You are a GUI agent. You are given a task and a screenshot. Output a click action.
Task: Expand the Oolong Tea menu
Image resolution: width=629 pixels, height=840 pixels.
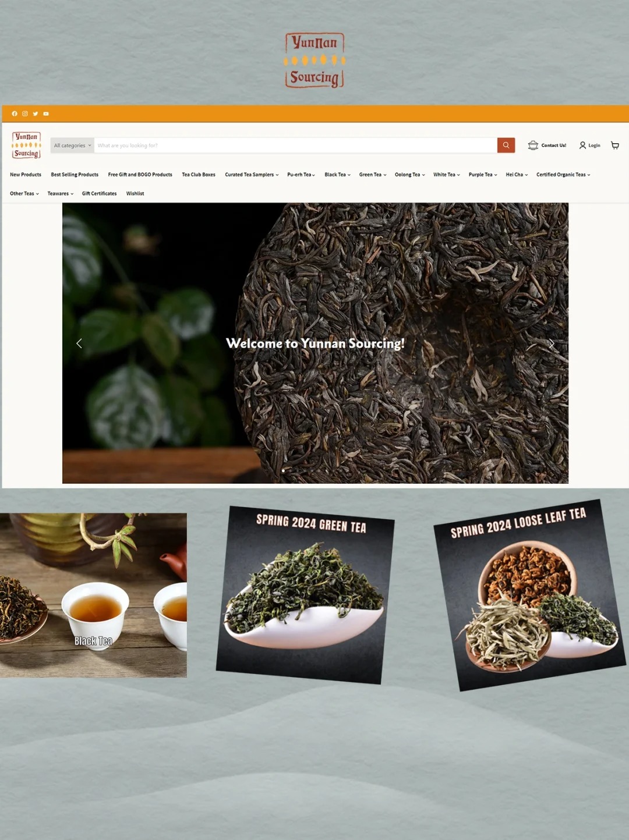[410, 175]
